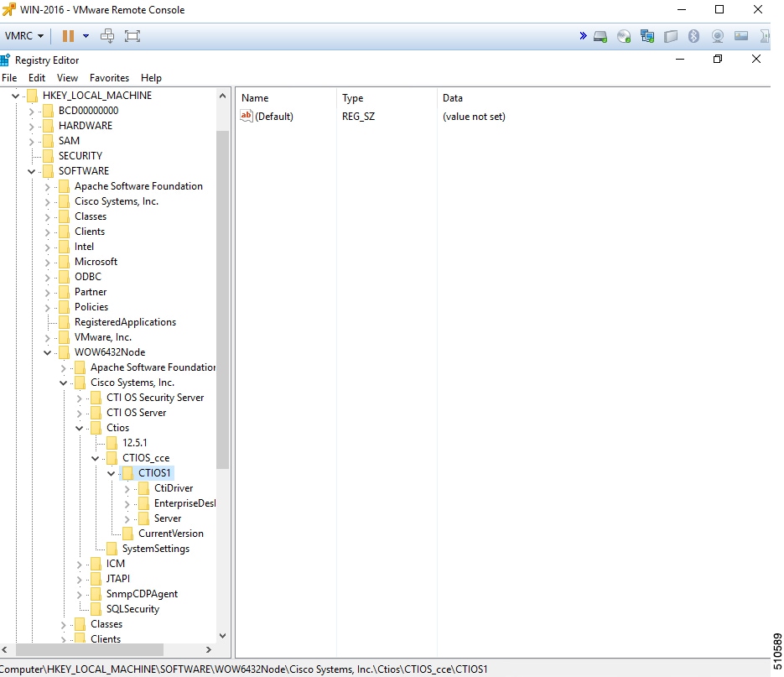This screenshot has width=784, height=677.
Task: Pause the virtual machine
Action: click(x=69, y=36)
